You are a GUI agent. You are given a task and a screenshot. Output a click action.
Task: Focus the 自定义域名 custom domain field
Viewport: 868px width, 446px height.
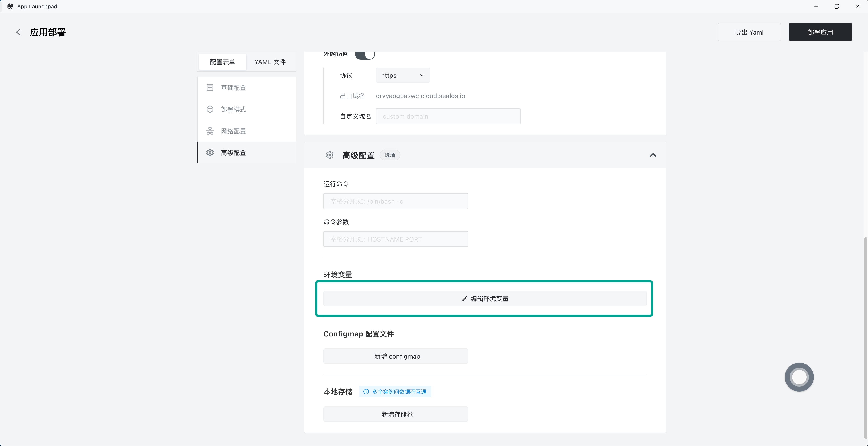(448, 116)
